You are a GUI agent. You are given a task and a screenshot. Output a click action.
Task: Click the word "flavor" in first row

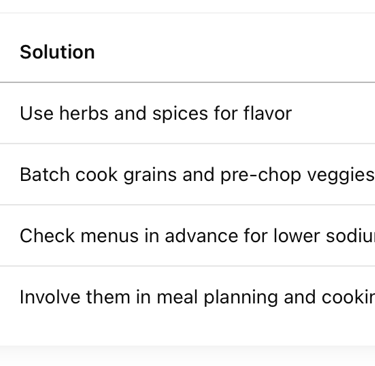(x=268, y=113)
